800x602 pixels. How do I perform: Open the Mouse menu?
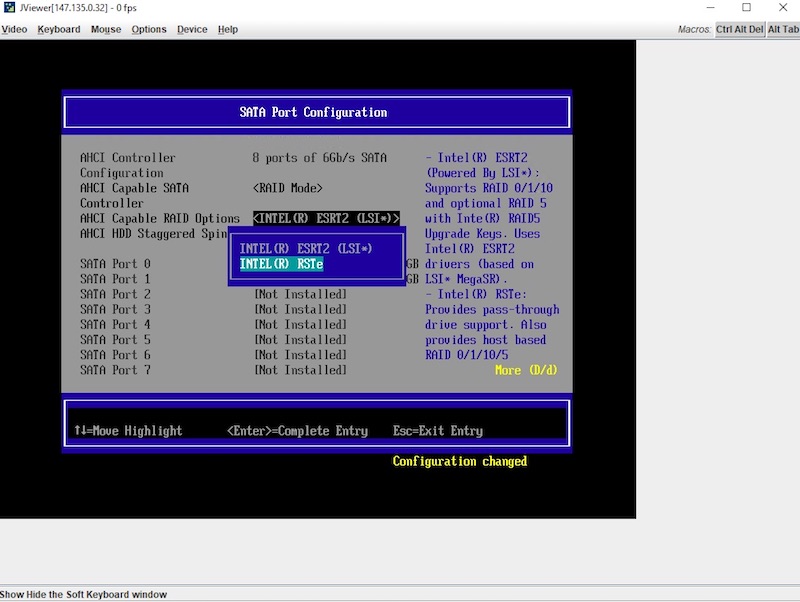(x=106, y=30)
